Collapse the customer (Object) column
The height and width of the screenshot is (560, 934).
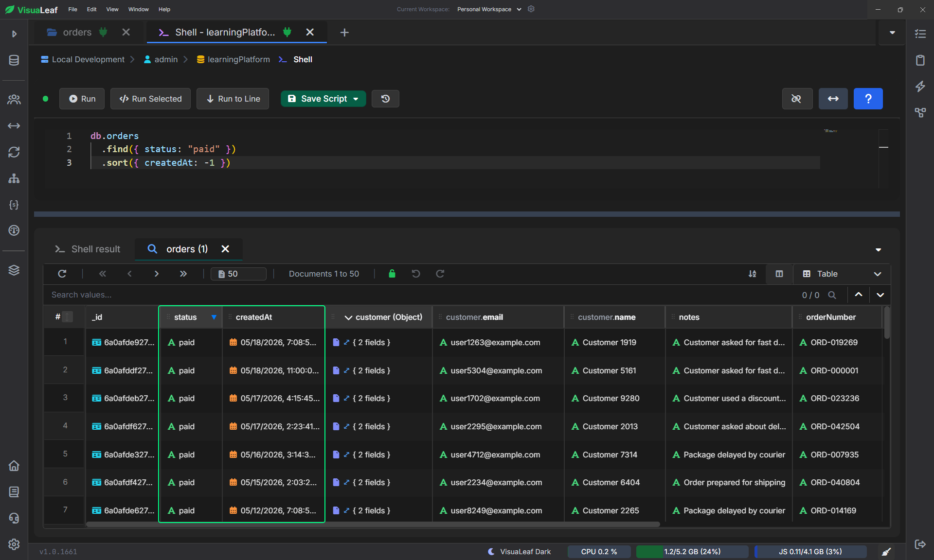tap(348, 317)
